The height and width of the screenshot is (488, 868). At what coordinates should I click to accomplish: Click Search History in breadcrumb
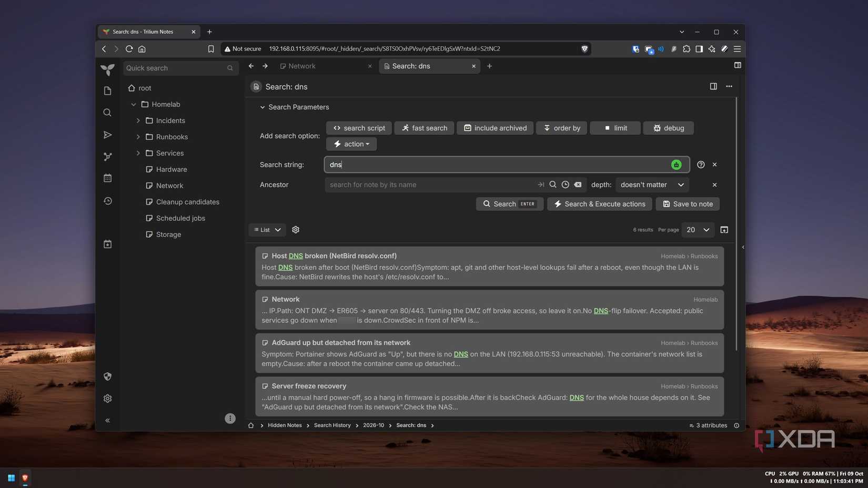coord(332,425)
